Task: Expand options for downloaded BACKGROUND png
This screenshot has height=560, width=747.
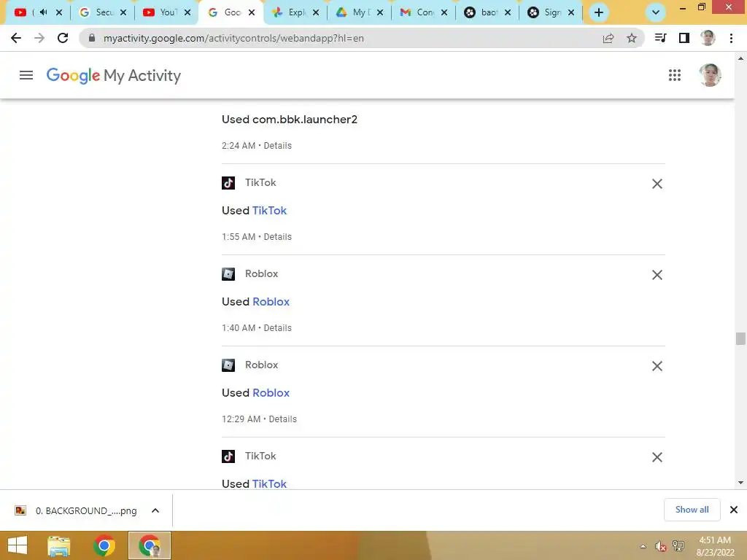Action: [155, 510]
